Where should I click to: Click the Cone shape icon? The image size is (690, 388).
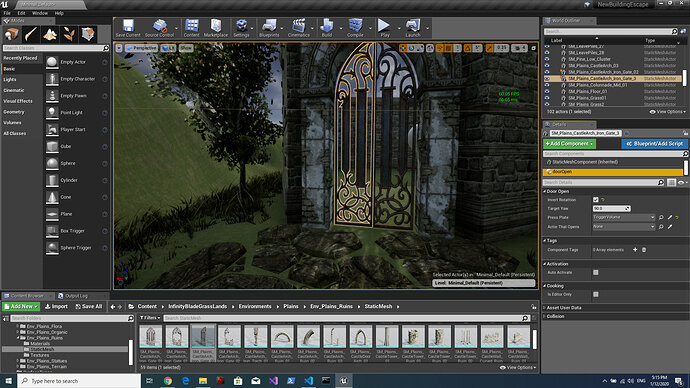[52, 197]
